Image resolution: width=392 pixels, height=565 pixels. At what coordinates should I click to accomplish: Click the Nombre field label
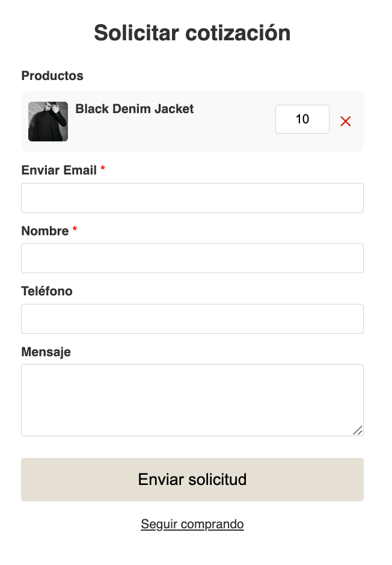[x=45, y=231]
